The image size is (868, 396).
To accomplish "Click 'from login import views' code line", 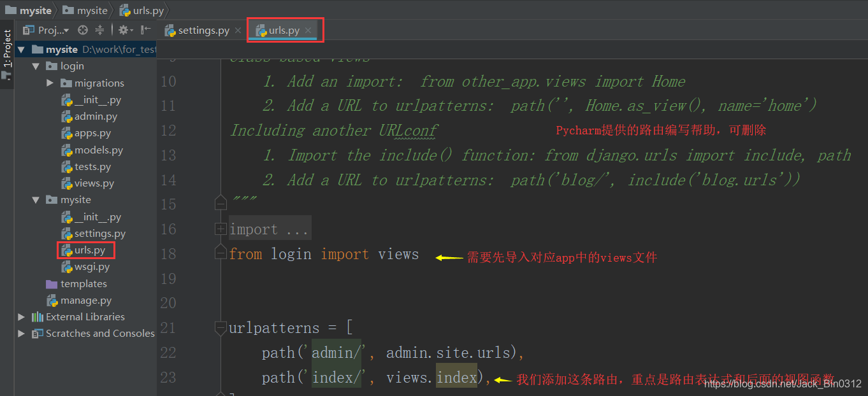I will click(x=324, y=254).
